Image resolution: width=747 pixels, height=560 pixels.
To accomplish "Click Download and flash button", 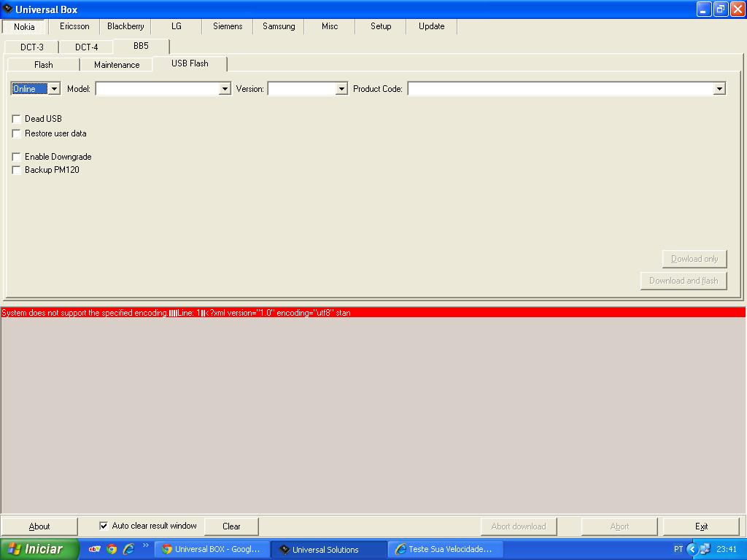I will 684,281.
